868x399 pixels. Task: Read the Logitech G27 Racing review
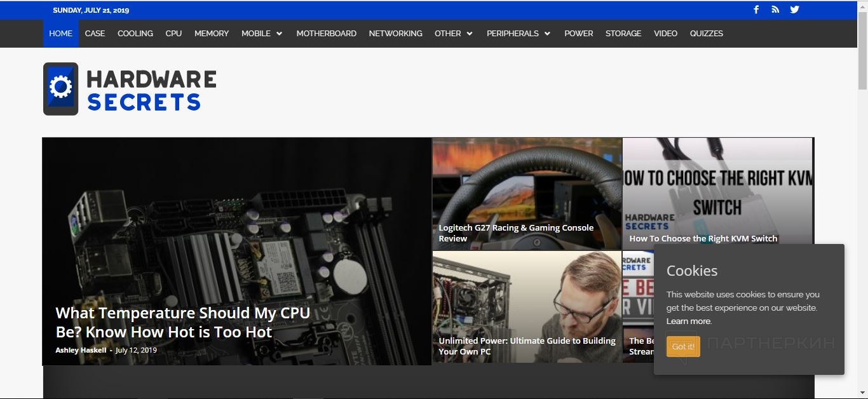[x=516, y=233]
